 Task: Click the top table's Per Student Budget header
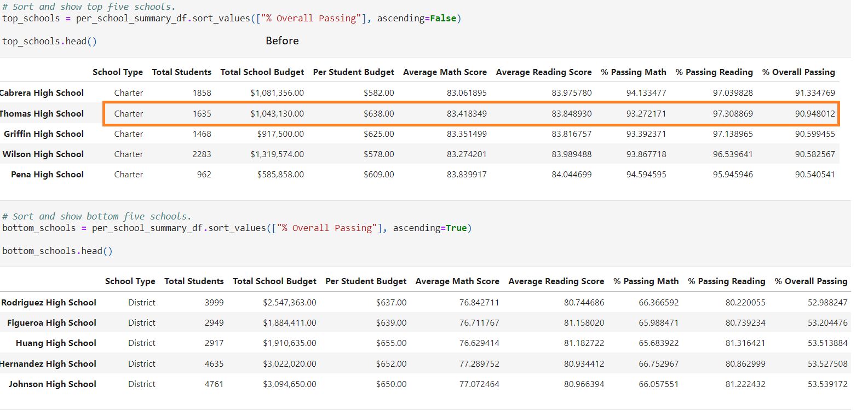pyautogui.click(x=354, y=72)
